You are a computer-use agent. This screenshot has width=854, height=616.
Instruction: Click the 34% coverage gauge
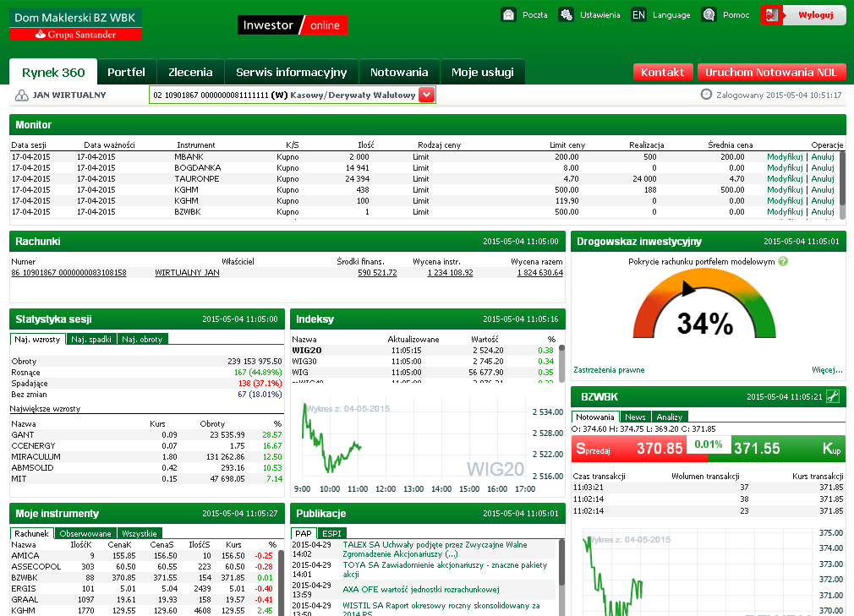(704, 305)
